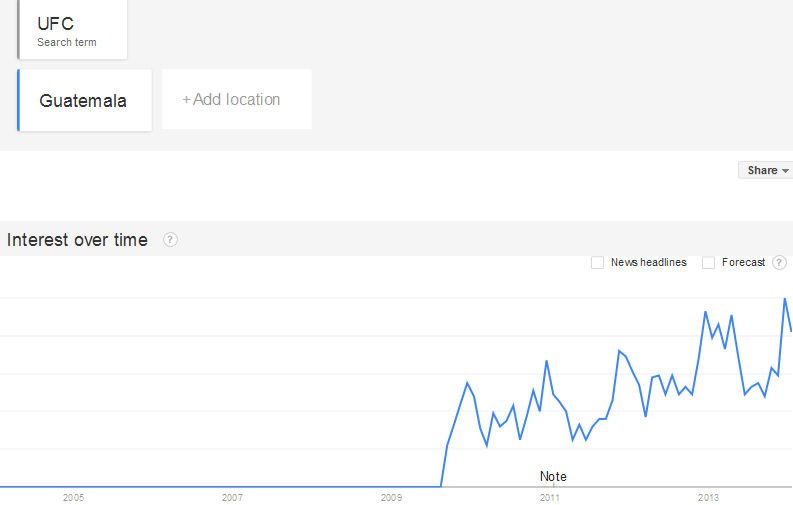Click the + Add location box
This screenshot has height=505, width=793.
[x=236, y=99]
